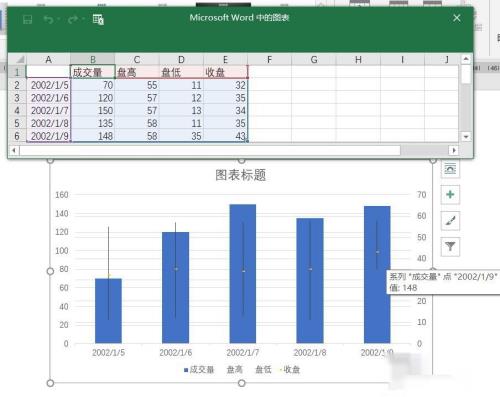500x397 pixels.
Task: Click the 成交量 header cell
Action: (93, 72)
